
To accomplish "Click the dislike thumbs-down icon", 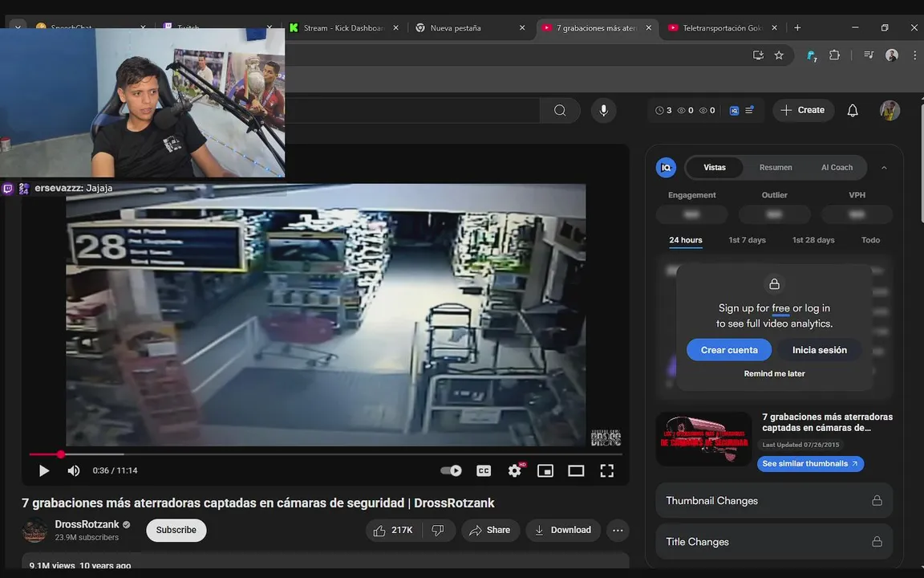I will [x=439, y=530].
